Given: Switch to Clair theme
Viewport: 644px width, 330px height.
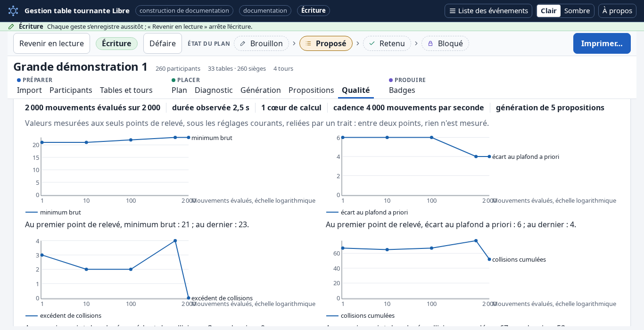Looking at the screenshot, I should pyautogui.click(x=548, y=11).
